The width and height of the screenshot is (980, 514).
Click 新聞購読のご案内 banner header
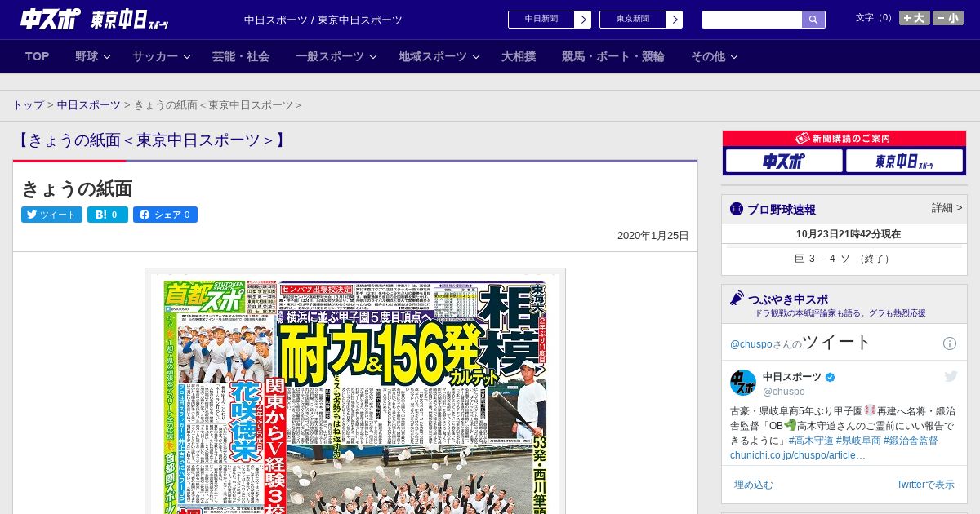[x=844, y=139]
